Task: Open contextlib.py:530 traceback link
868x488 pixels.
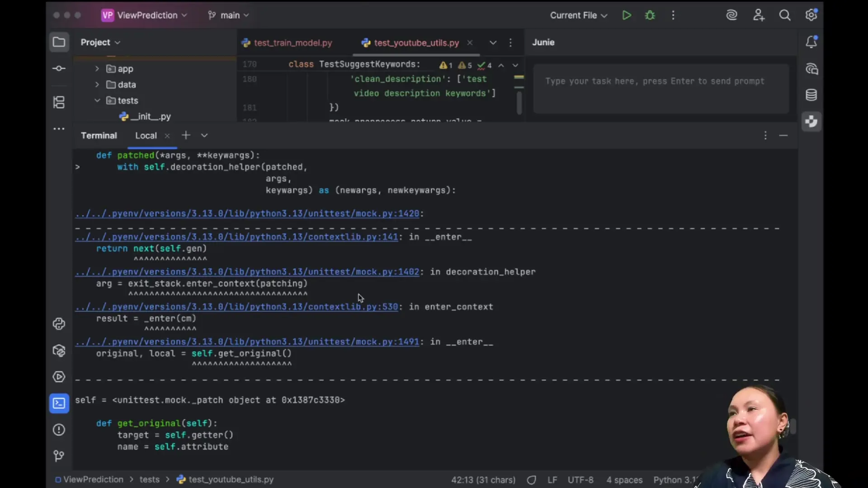Action: click(236, 307)
